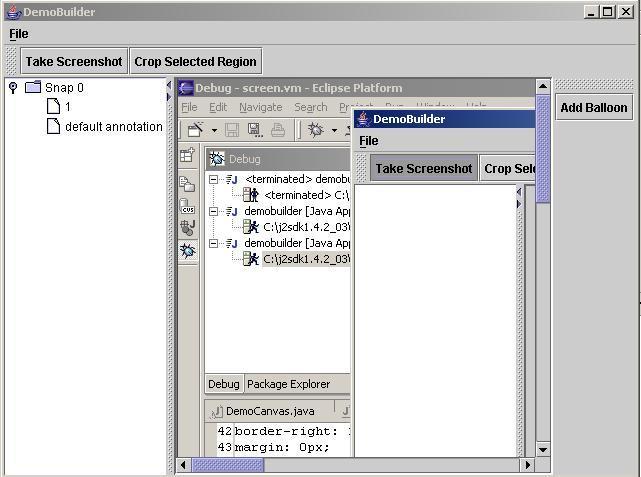The width and height of the screenshot is (641, 477).
Task: Switch to the CVS perspective icon
Action: click(x=188, y=206)
